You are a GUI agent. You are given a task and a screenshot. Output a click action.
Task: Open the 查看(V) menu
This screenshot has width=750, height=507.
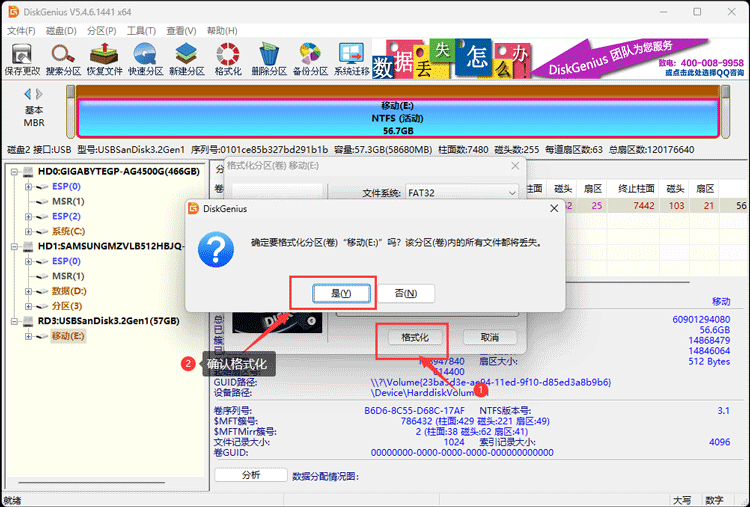coord(181,31)
